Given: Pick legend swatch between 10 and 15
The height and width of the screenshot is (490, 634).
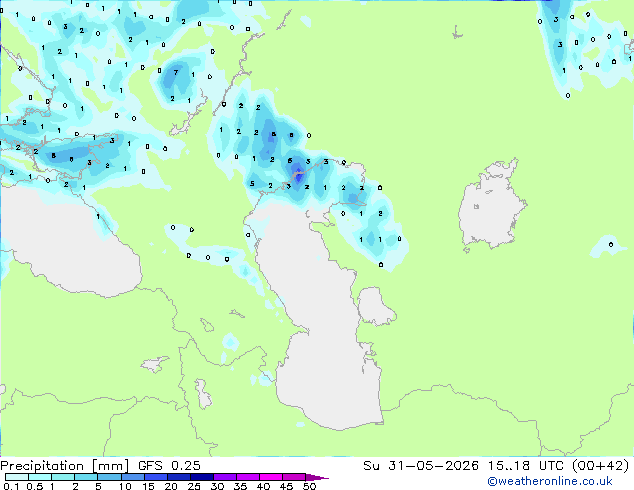Looking at the screenshot, I should [x=132, y=477].
